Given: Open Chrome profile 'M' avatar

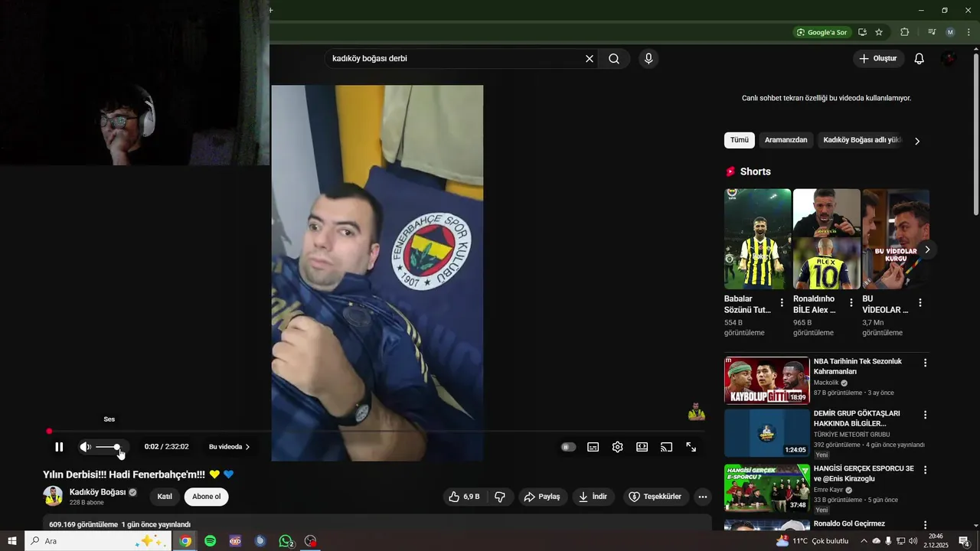Looking at the screenshot, I should (950, 32).
